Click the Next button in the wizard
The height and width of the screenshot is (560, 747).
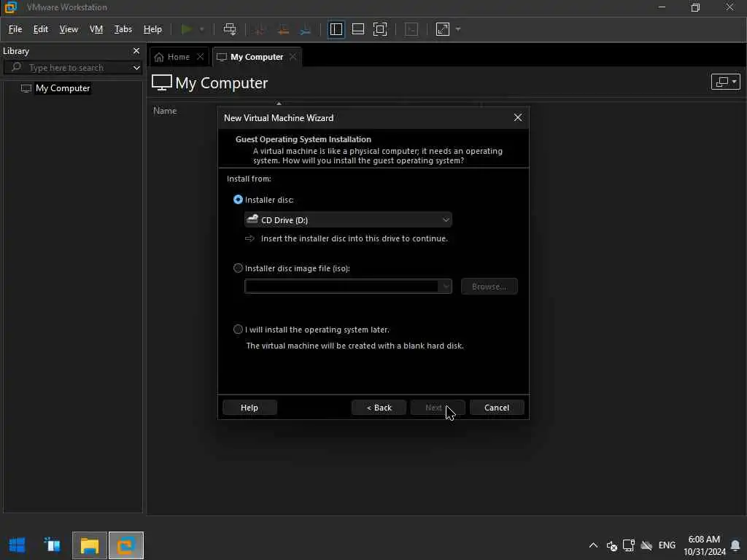438,408
